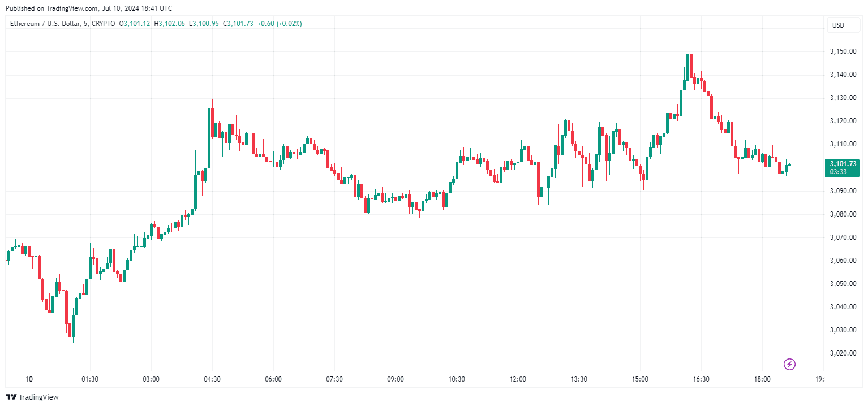Image resolution: width=868 pixels, height=407 pixels.
Task: Click the current price label 3,101.73
Action: (x=843, y=163)
